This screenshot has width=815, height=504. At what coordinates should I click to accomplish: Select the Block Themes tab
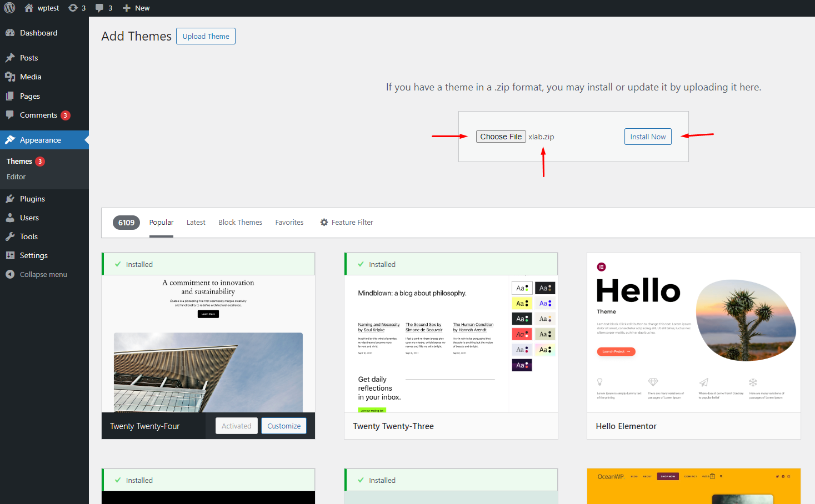(x=240, y=222)
